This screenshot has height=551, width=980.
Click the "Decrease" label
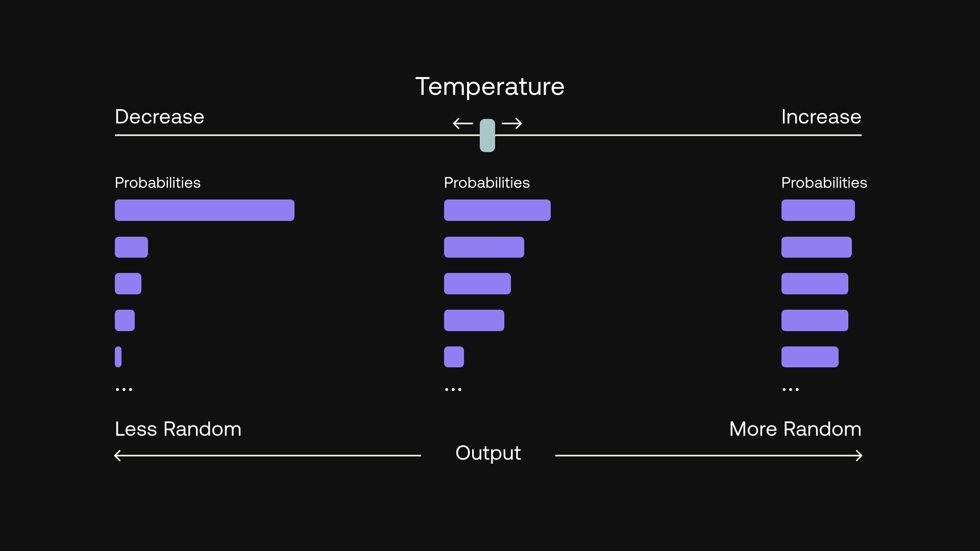tap(159, 117)
